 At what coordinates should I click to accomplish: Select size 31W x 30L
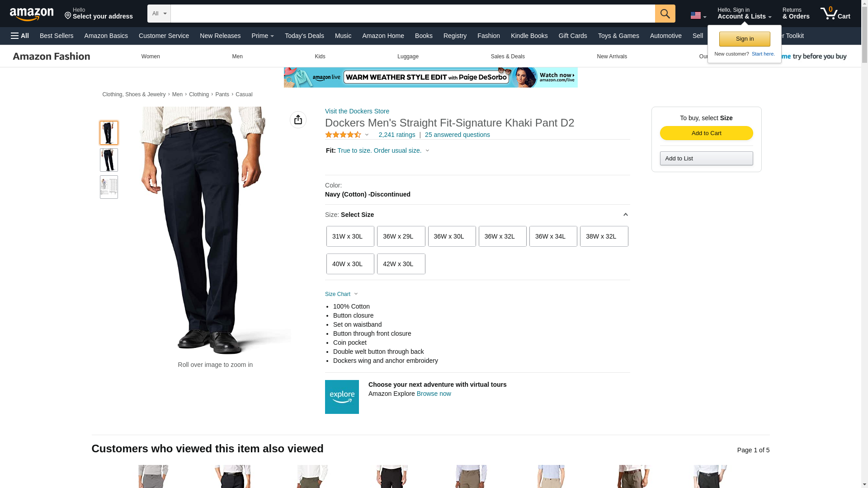tap(350, 236)
